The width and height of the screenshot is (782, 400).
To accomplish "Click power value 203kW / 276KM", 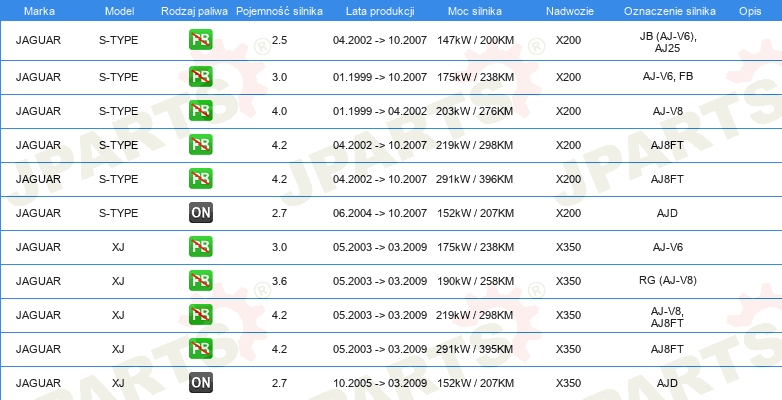I will (x=475, y=111).
